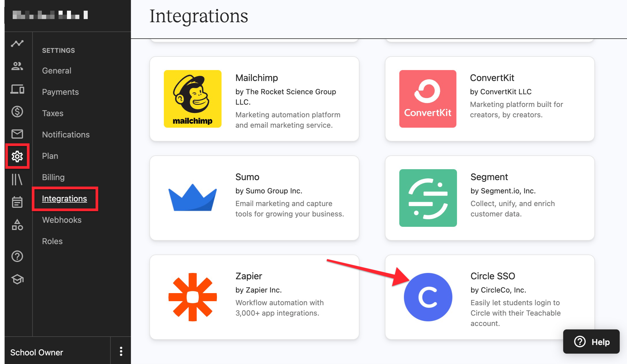
Task: Click 'by Sumo Group Inc.' text
Action: 269,191
